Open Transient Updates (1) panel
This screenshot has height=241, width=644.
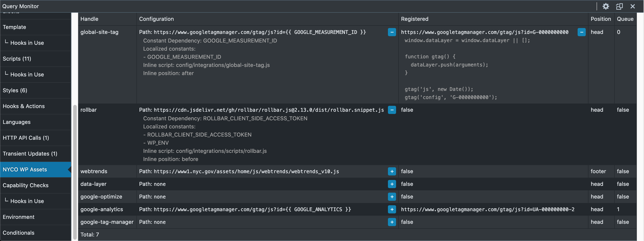tap(35, 154)
